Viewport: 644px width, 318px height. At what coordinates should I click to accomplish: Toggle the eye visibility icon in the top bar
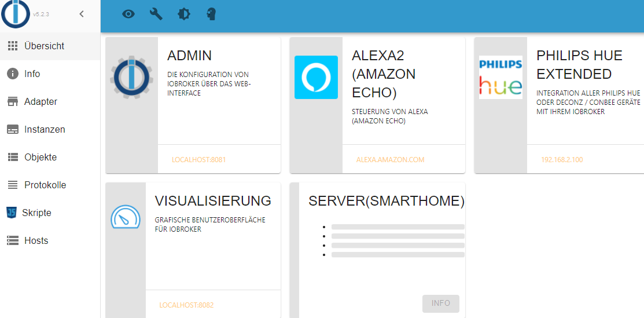pos(128,14)
